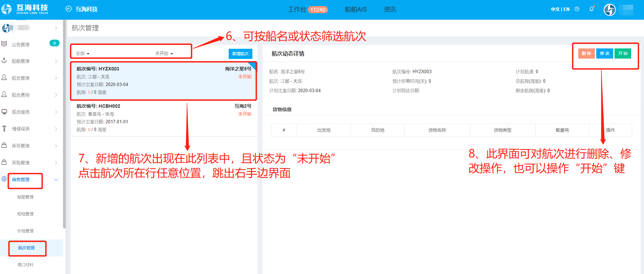Viewport: 644px width, 274px height.
Task: Click the 删除 button
Action: [586, 54]
